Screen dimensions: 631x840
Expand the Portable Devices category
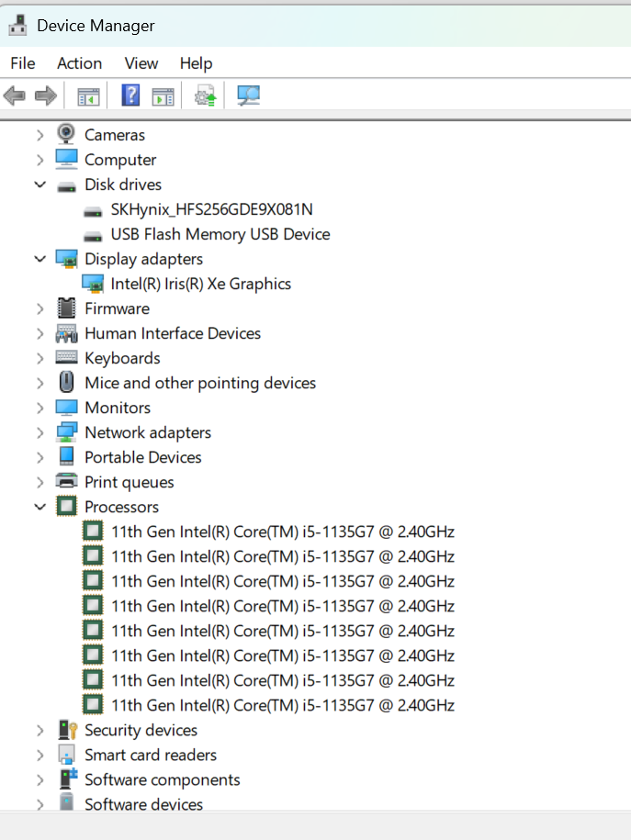pyautogui.click(x=40, y=457)
